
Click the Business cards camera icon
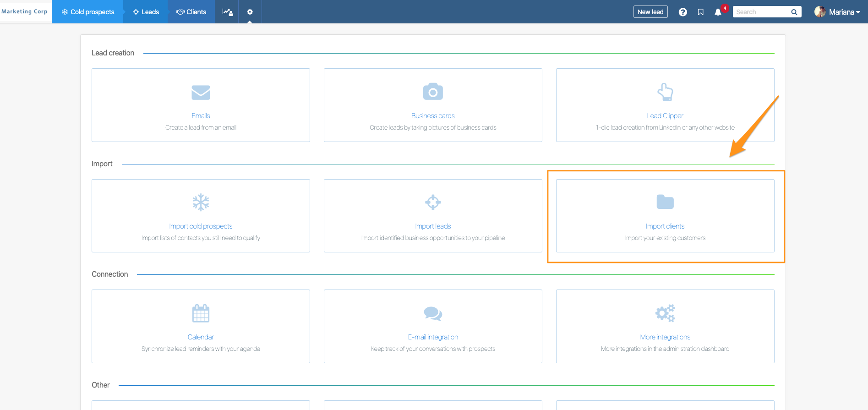click(x=433, y=92)
